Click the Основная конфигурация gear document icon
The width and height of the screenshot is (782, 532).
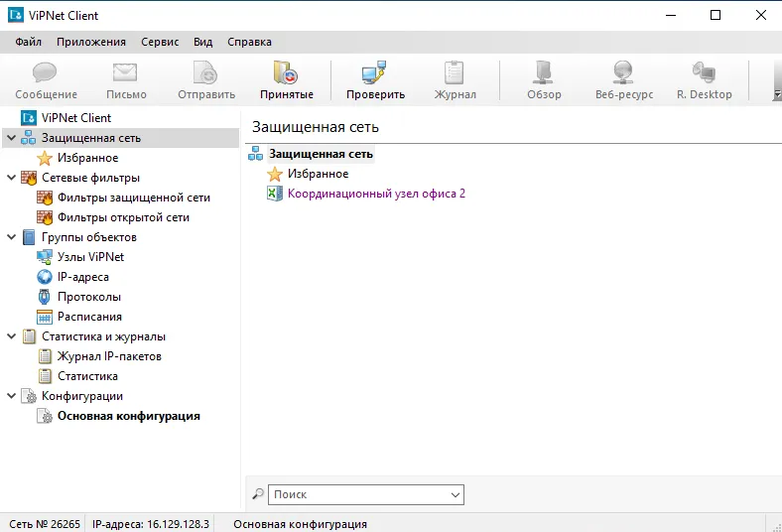click(x=45, y=416)
